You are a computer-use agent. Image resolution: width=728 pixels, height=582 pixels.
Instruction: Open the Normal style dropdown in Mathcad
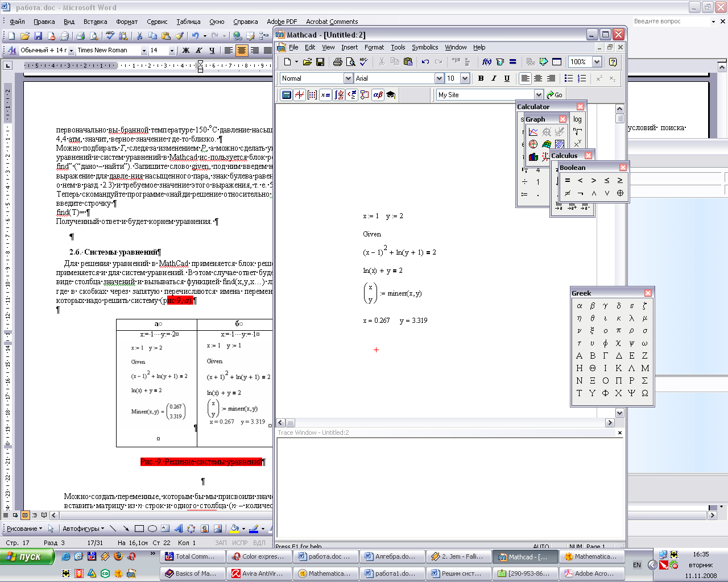pos(348,78)
